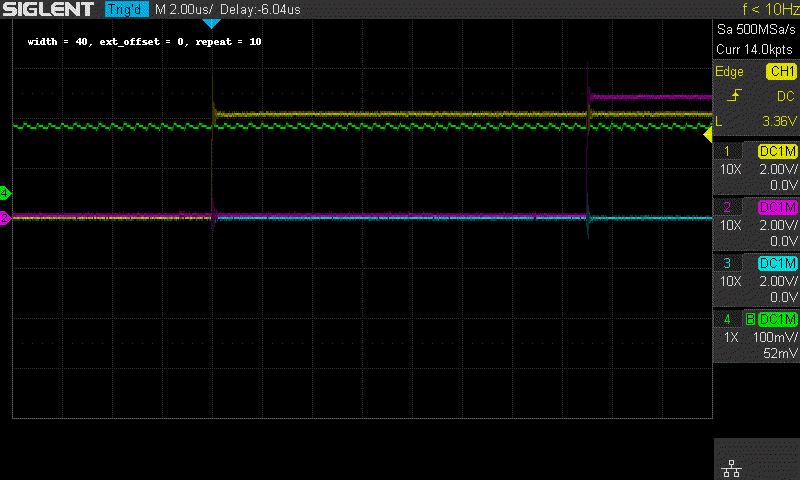The image size is (800, 480).
Task: Select channel 4 number box
Action: click(x=727, y=319)
